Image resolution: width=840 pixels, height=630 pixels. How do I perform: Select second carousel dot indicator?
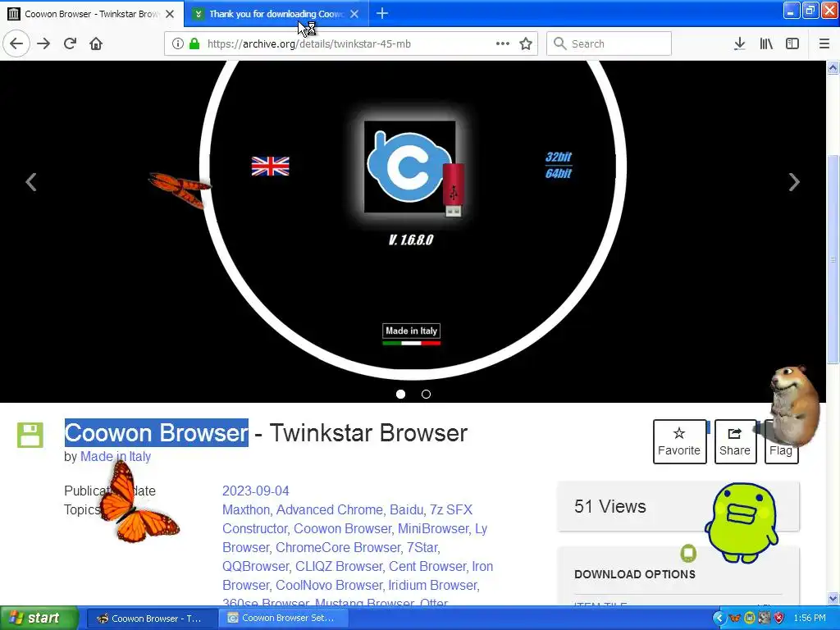(426, 395)
